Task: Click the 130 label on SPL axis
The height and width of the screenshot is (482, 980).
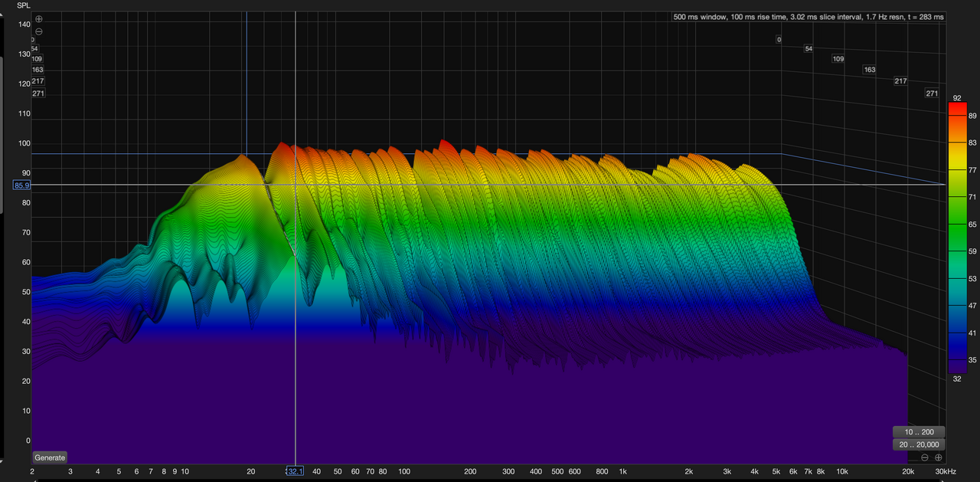Action: point(24,54)
